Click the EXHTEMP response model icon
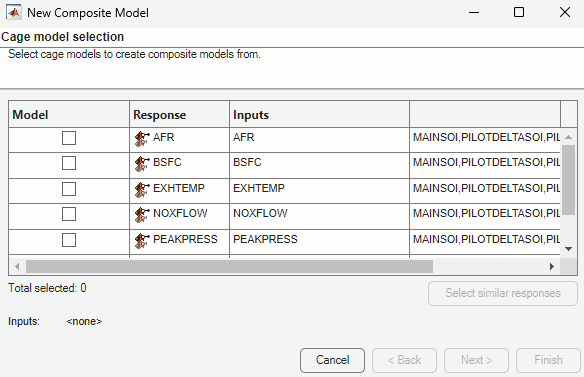This screenshot has width=584, height=377. click(142, 190)
